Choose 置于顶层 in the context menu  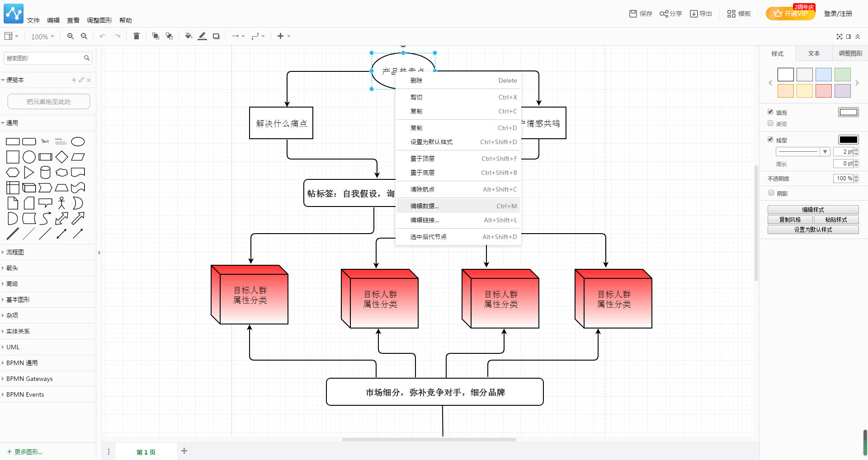458,159
